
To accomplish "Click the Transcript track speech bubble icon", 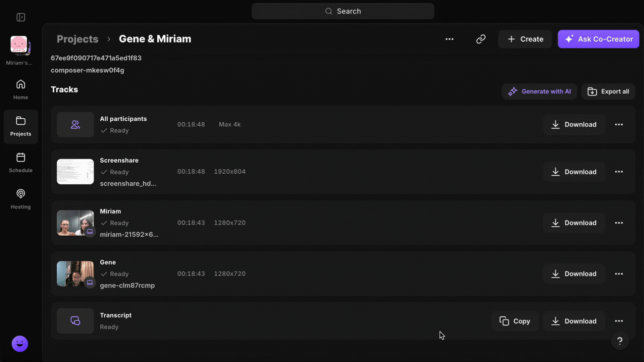I will (x=75, y=321).
